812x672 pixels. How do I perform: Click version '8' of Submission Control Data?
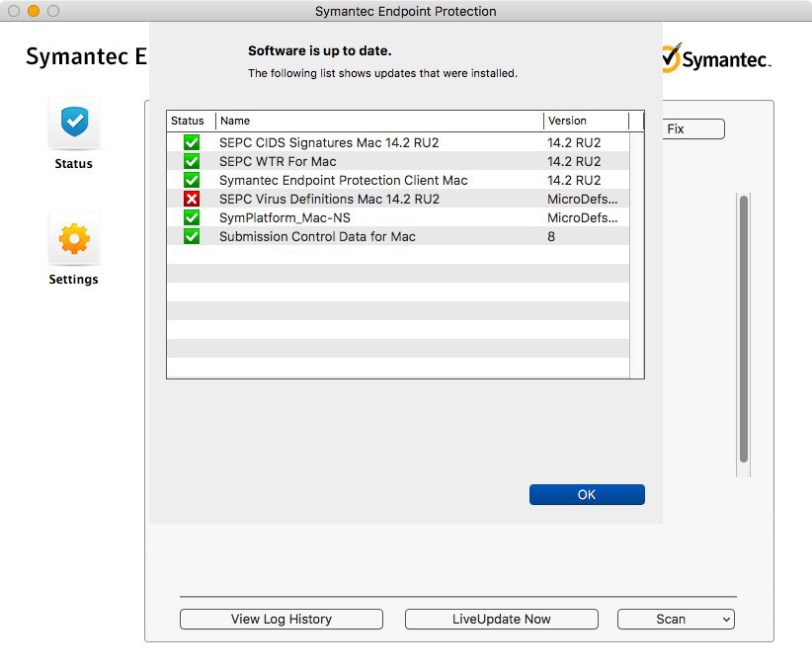pos(551,237)
